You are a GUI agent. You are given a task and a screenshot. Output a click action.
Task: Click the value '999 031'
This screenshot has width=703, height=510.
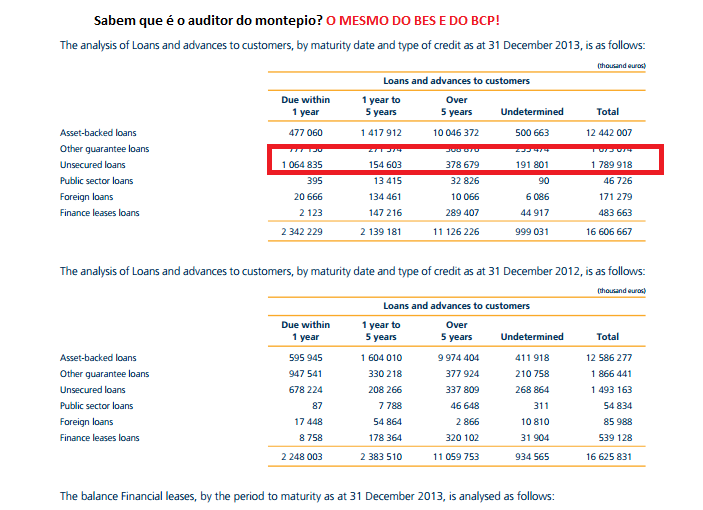tap(532, 232)
